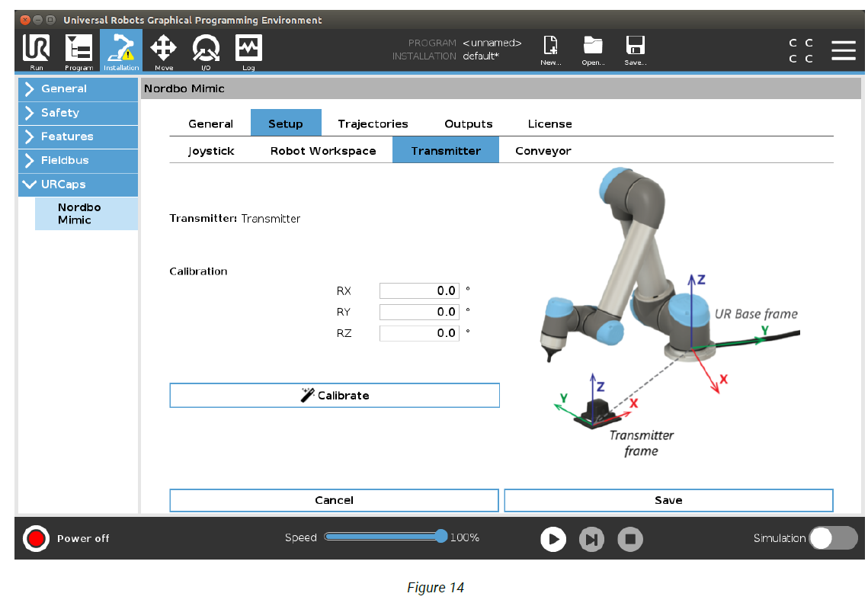Screen dimensions: 868x603
Task: Switch to the Outputs tab
Action: coord(469,123)
